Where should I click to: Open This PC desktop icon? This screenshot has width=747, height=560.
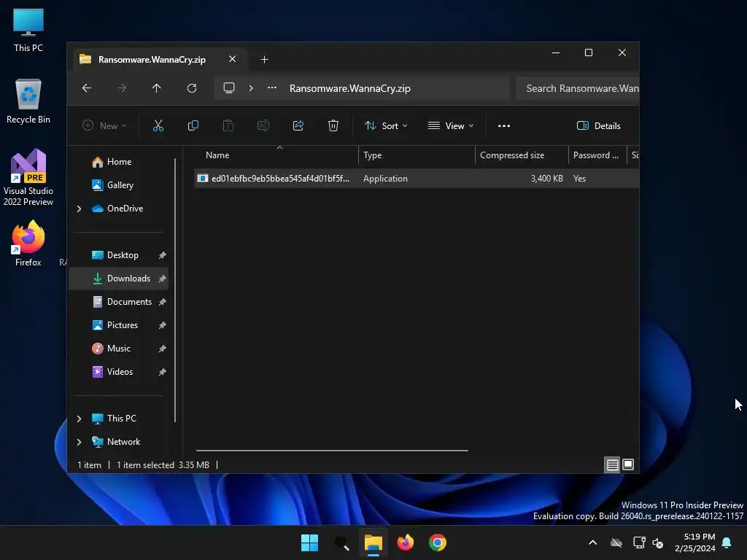[28, 30]
